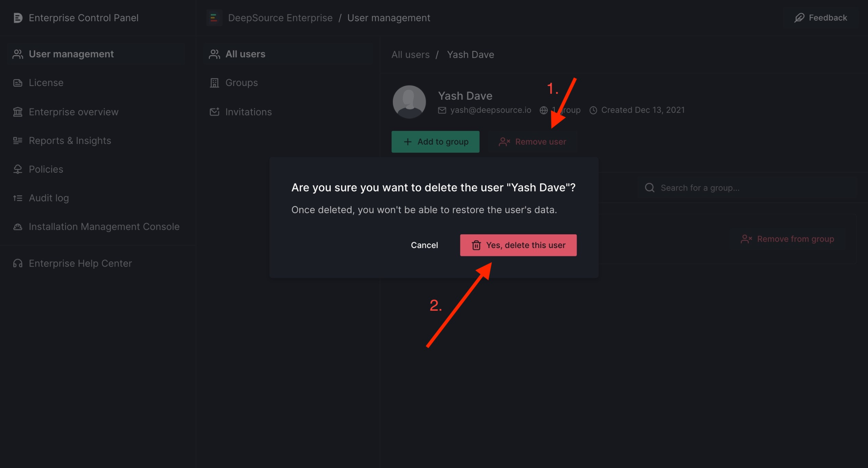This screenshot has height=468, width=868.
Task: Click the Feedback pen icon
Action: [x=799, y=17]
